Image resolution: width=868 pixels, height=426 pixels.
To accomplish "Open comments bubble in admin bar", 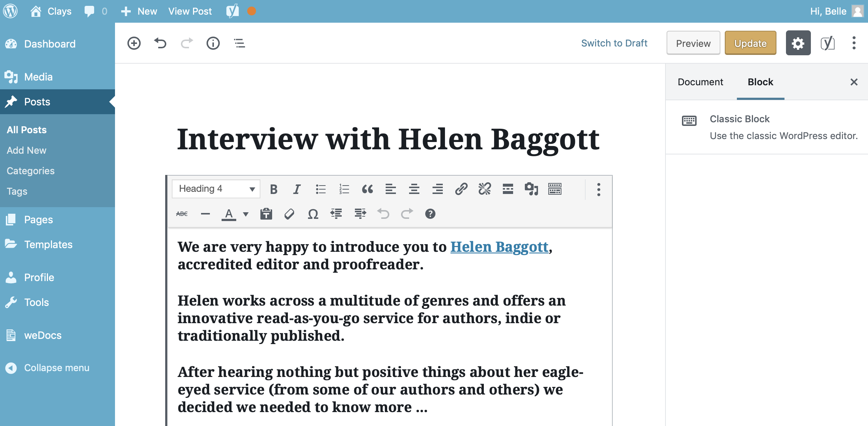I will pyautogui.click(x=96, y=11).
